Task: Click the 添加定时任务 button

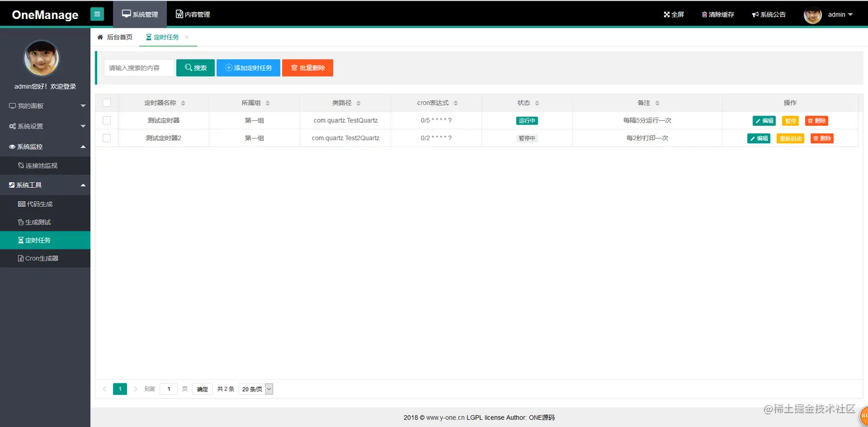Action: click(x=248, y=67)
